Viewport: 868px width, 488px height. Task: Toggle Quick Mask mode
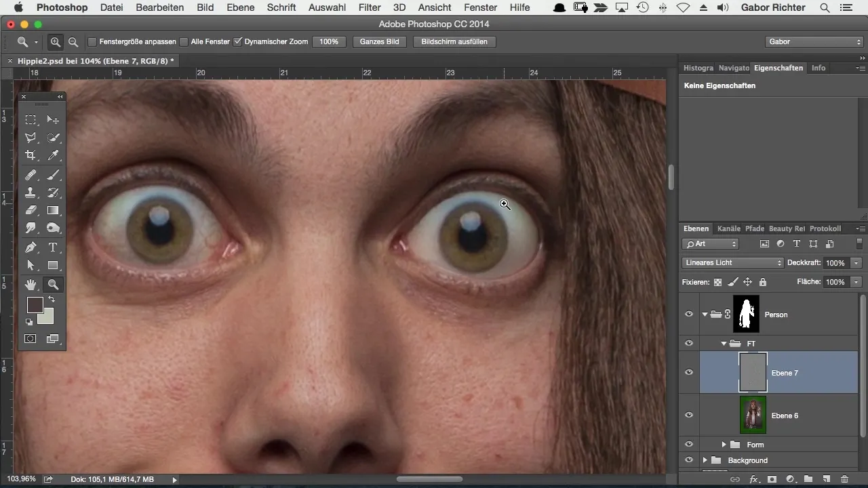[x=31, y=338]
